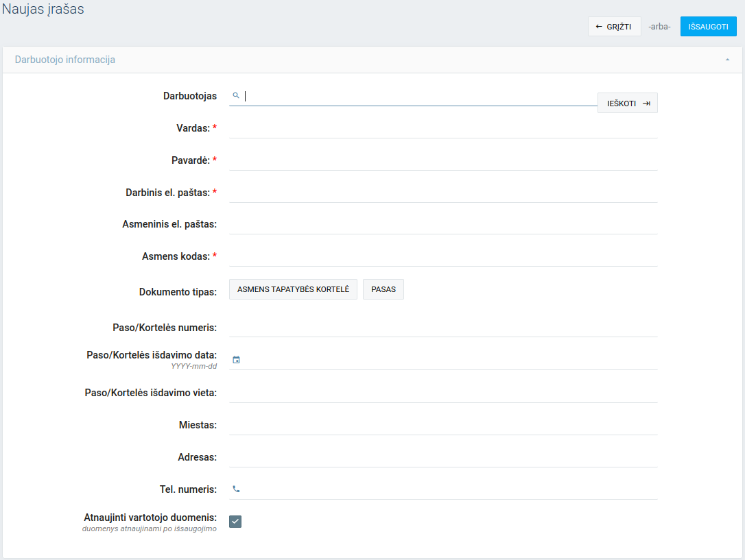Go back with the Grįžti button
745x560 pixels.
click(x=614, y=27)
